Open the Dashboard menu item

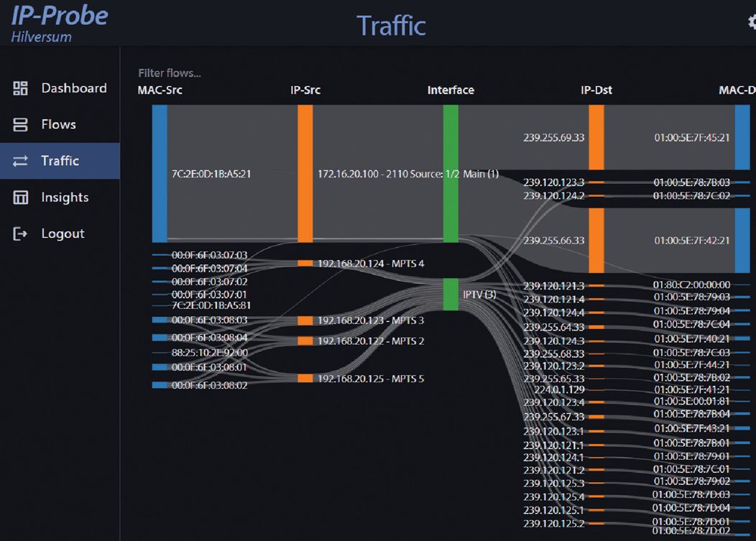click(x=73, y=88)
